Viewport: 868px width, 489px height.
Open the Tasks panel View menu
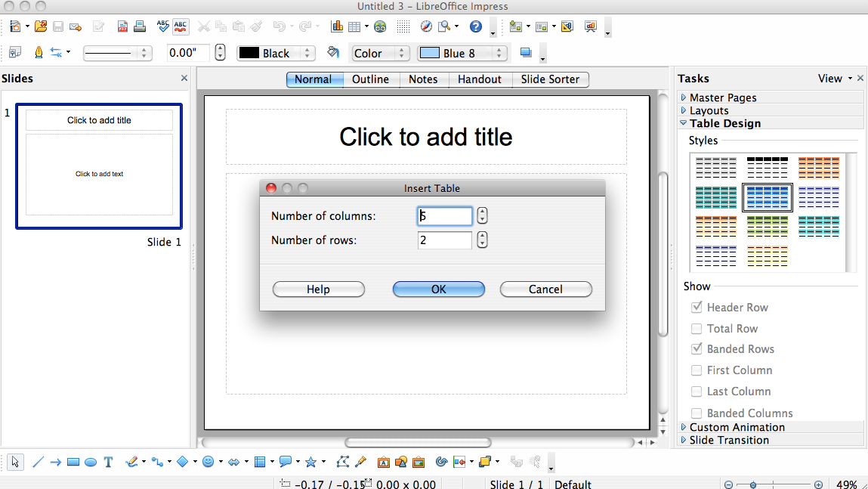(x=835, y=79)
